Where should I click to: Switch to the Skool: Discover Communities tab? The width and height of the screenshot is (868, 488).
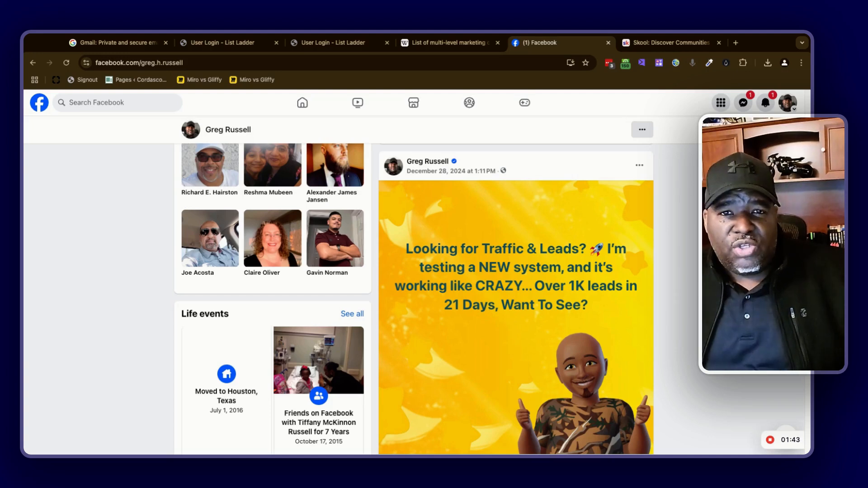(x=671, y=43)
